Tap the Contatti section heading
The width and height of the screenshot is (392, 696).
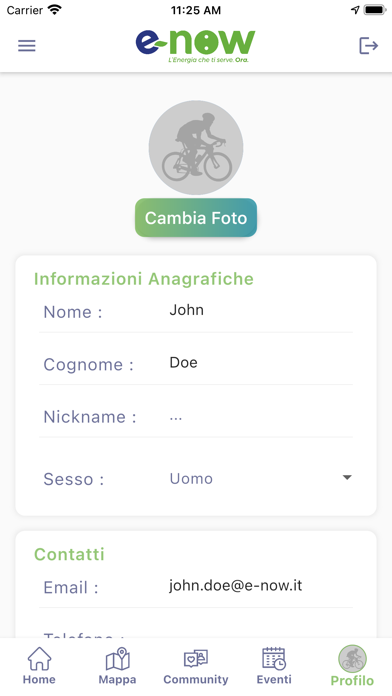[69, 554]
